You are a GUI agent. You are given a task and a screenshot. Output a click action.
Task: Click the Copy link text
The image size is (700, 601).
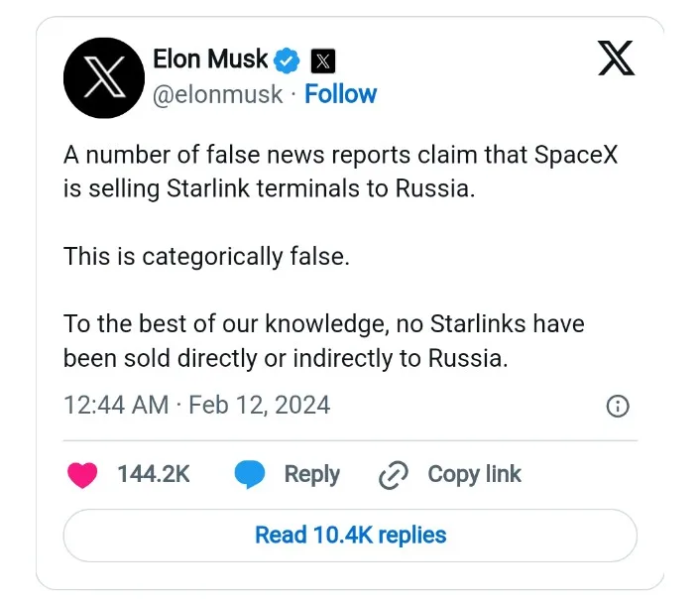tap(474, 475)
